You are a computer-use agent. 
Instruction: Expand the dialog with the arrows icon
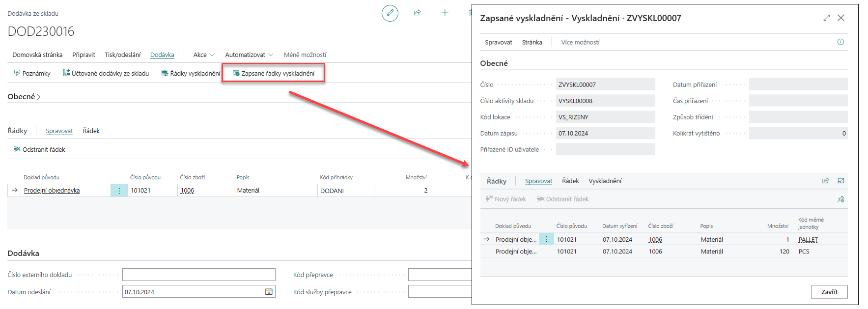click(x=826, y=18)
